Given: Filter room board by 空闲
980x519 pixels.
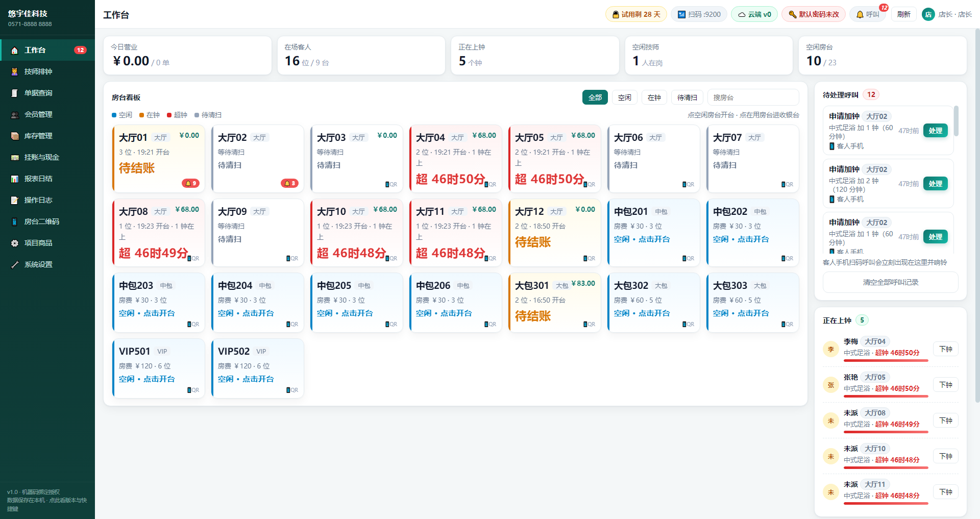Looking at the screenshot, I should pos(625,97).
